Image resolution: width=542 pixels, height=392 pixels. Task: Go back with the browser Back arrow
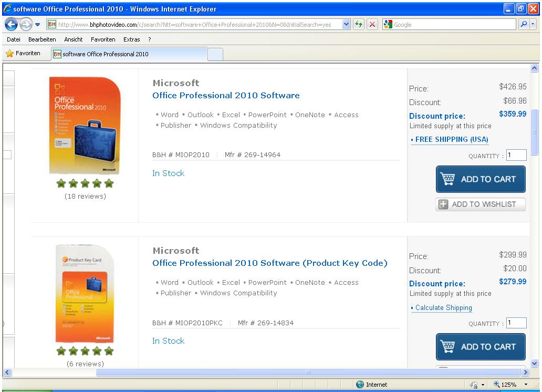point(11,25)
